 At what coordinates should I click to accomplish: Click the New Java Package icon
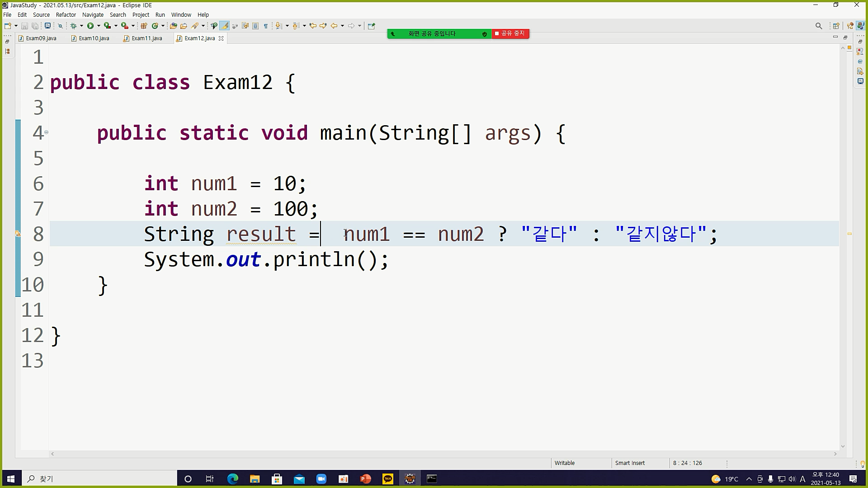tap(144, 26)
